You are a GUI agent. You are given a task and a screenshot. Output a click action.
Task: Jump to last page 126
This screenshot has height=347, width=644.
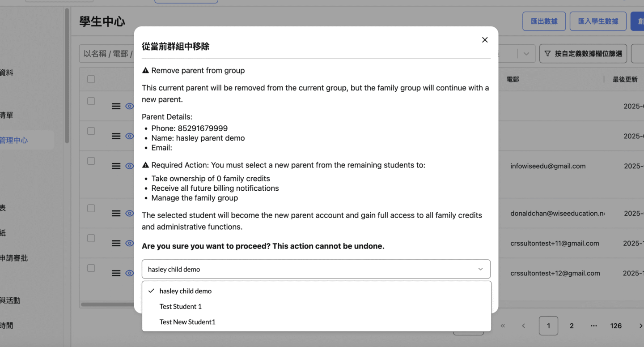tap(616, 326)
